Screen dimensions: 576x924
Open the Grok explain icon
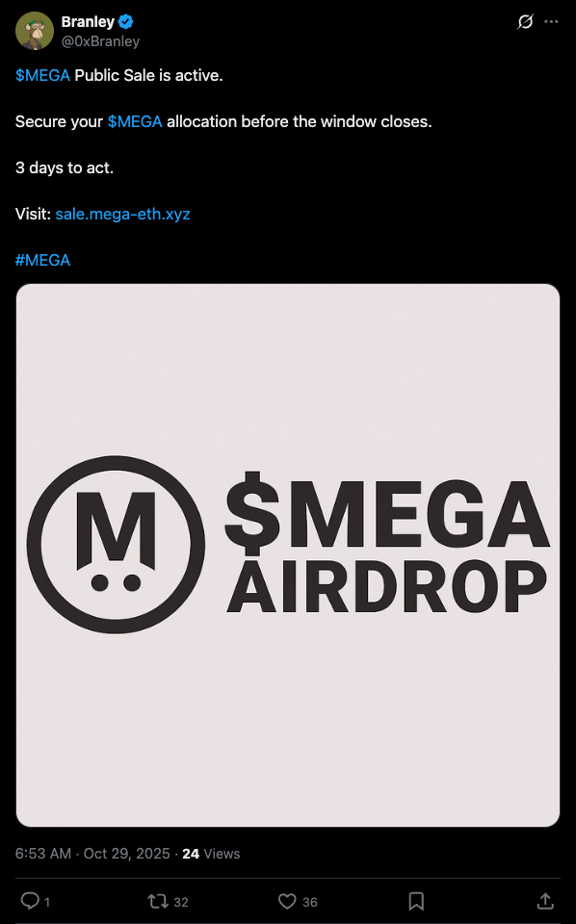pos(525,22)
